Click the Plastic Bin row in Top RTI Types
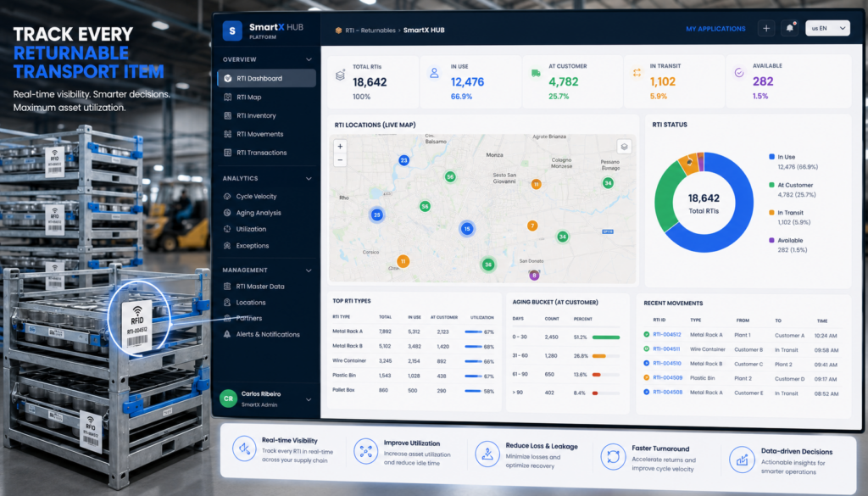 [x=413, y=376]
